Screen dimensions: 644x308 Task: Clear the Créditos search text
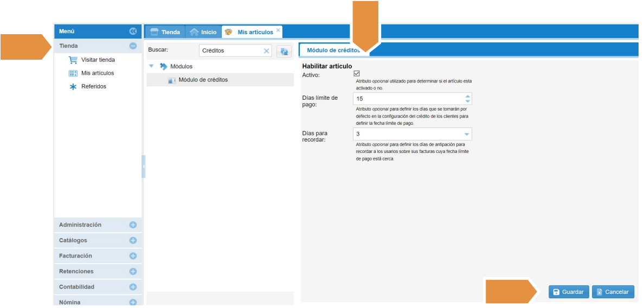click(x=266, y=51)
